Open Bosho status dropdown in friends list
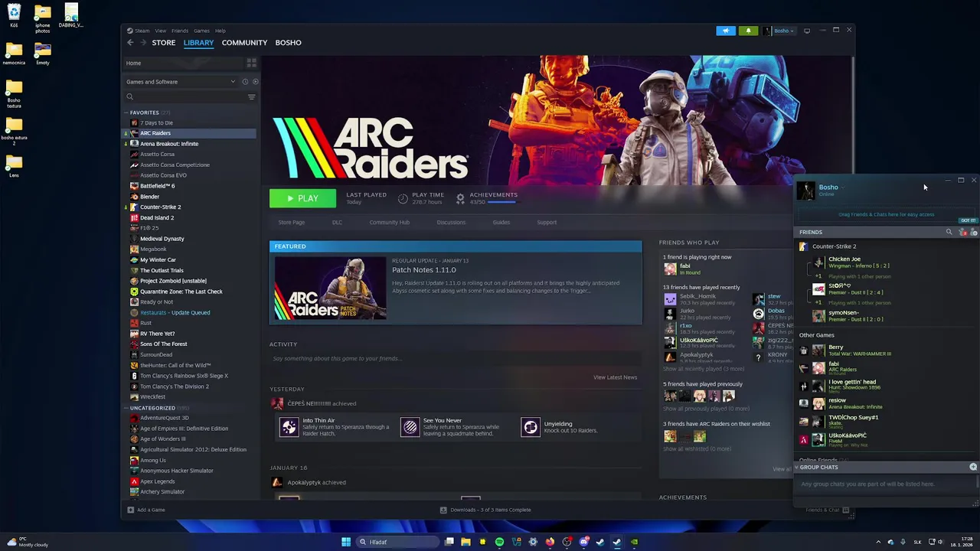The height and width of the screenshot is (551, 980). tap(841, 187)
